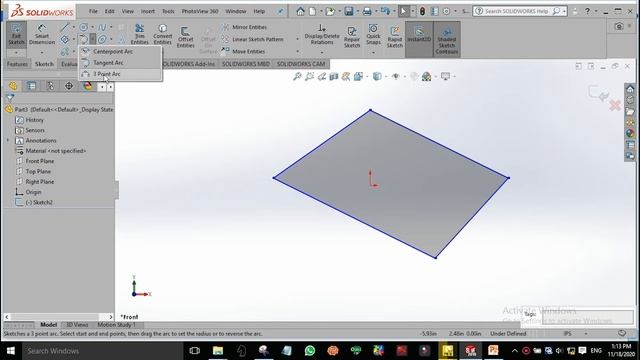
Task: Open the PropertyManager tab
Action: tap(31, 86)
